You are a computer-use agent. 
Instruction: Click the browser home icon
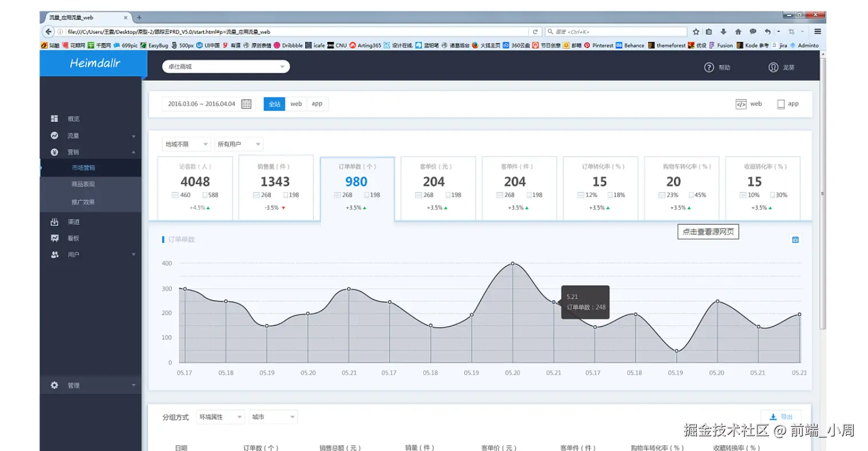click(738, 32)
